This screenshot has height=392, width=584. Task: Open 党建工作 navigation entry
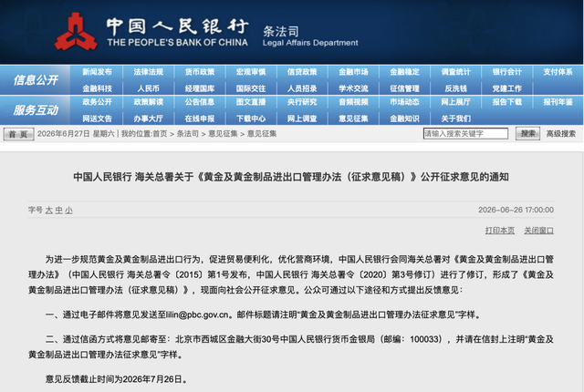507,88
